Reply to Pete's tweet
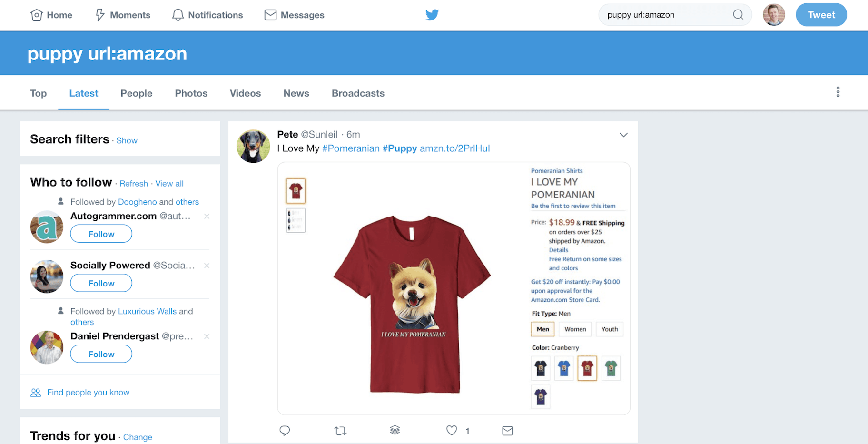Screen dimensions: 868x444 click(285, 431)
